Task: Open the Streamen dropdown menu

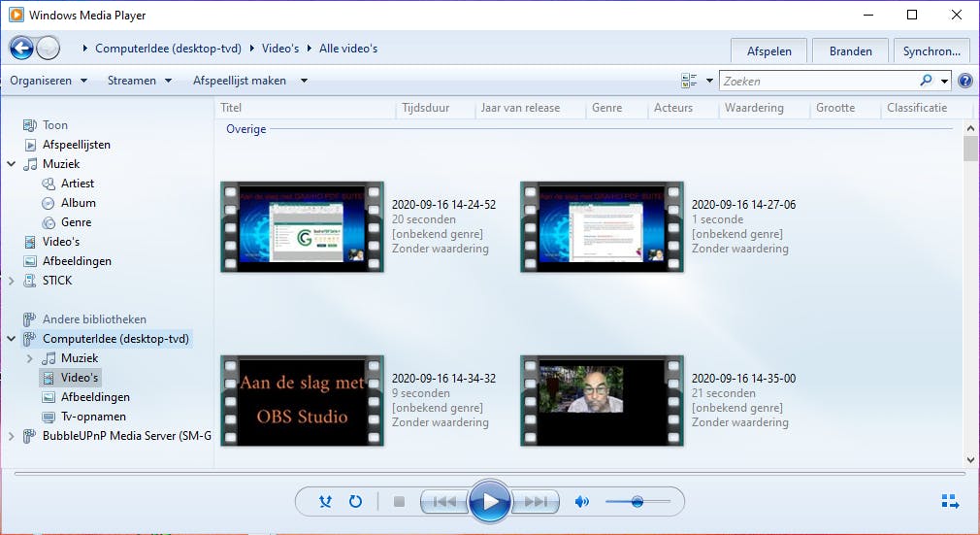Action: coord(140,80)
